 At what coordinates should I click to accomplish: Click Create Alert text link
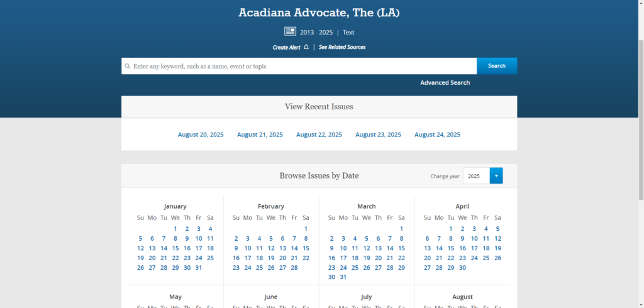tap(286, 47)
